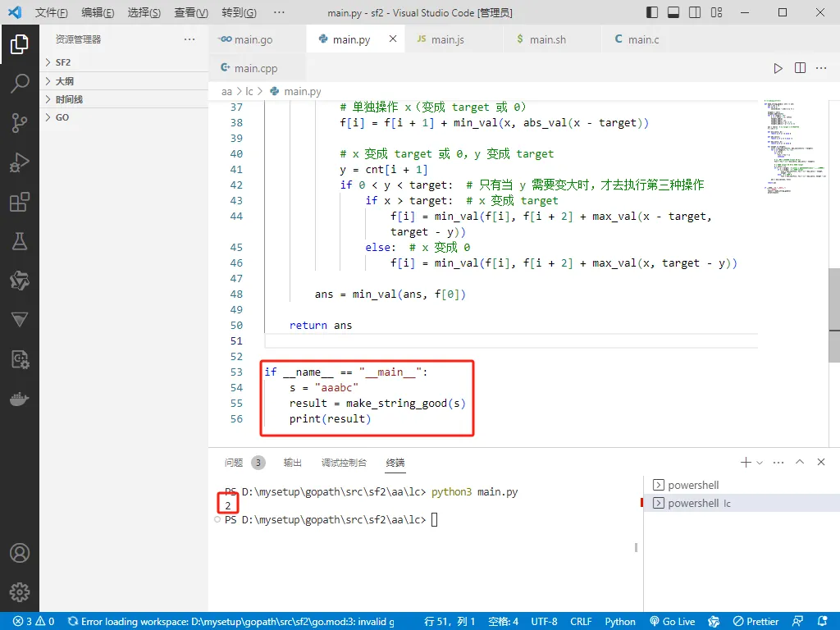Open Source Control view
840x630 pixels.
(x=20, y=123)
